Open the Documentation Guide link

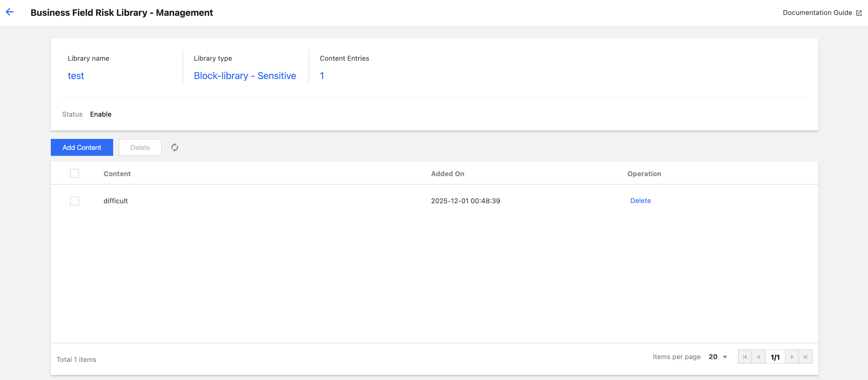(817, 13)
